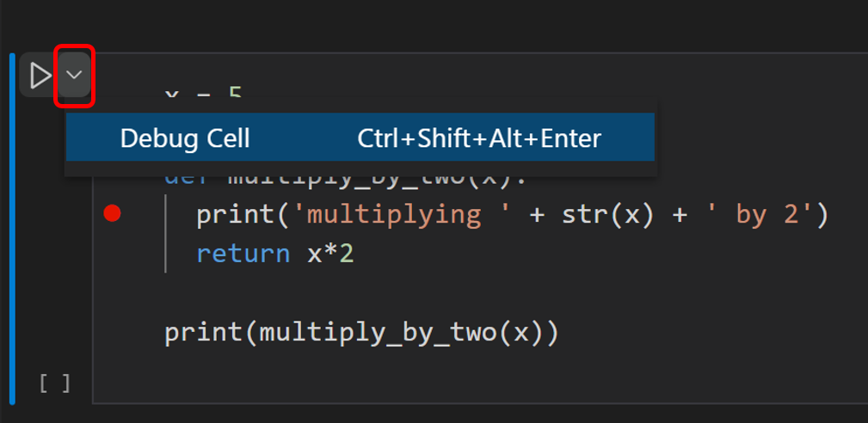
Task: Click the first print keyword inside the function
Action: click(x=234, y=214)
